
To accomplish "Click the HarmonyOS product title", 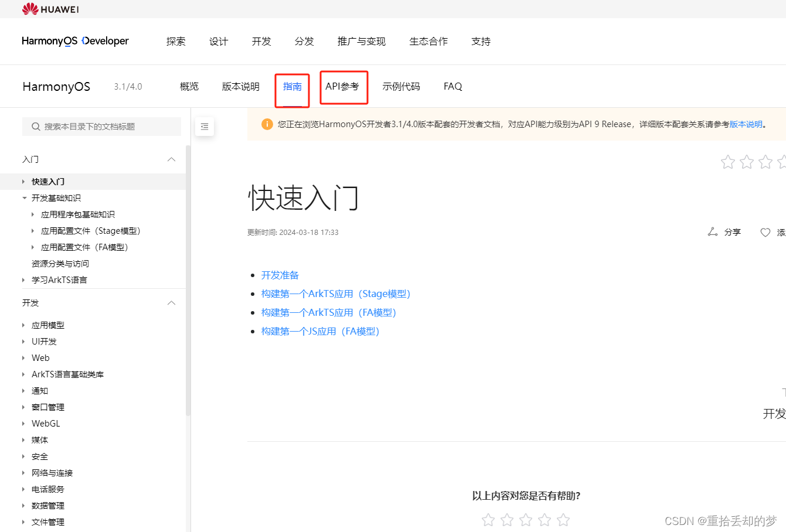I will pos(56,87).
